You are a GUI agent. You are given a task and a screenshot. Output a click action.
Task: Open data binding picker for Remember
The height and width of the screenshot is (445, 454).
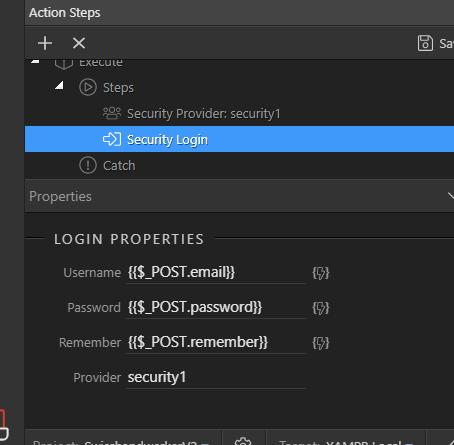coord(321,343)
